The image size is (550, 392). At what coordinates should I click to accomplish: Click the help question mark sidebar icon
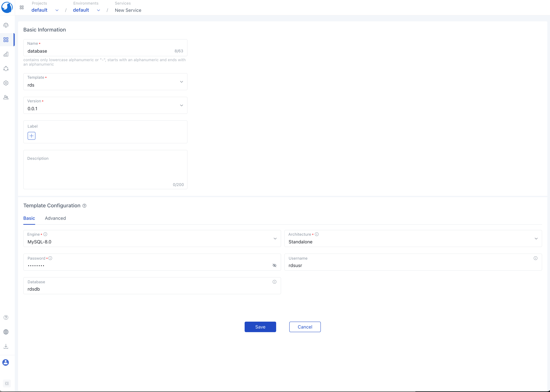(x=6, y=317)
